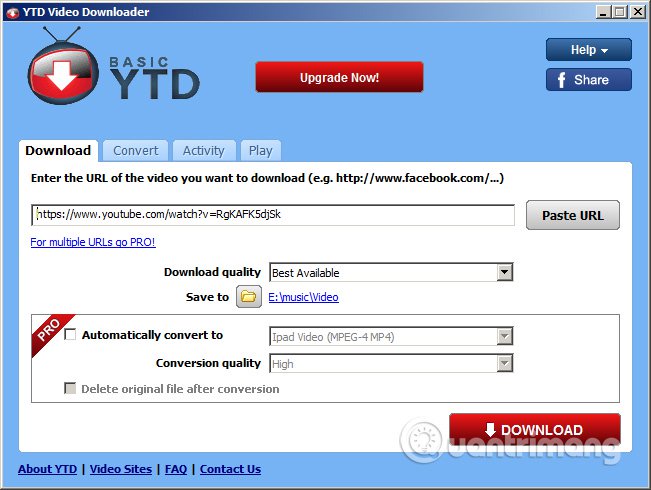The height and width of the screenshot is (490, 651).
Task: Open the Play tab
Action: [x=261, y=150]
